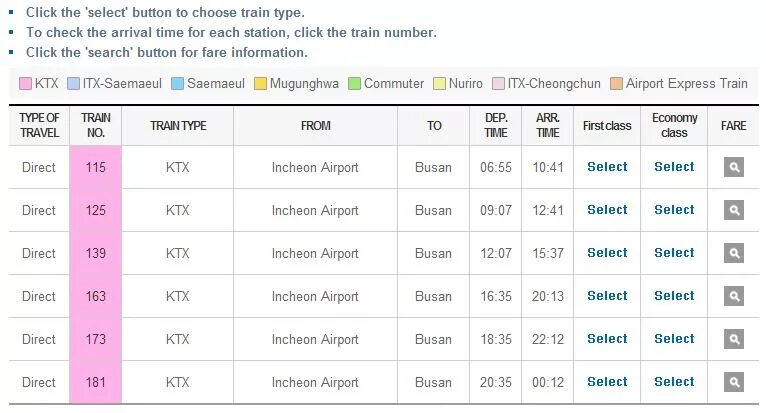Open train number 181 schedule details
This screenshot has height=413, width=766.
pos(96,382)
